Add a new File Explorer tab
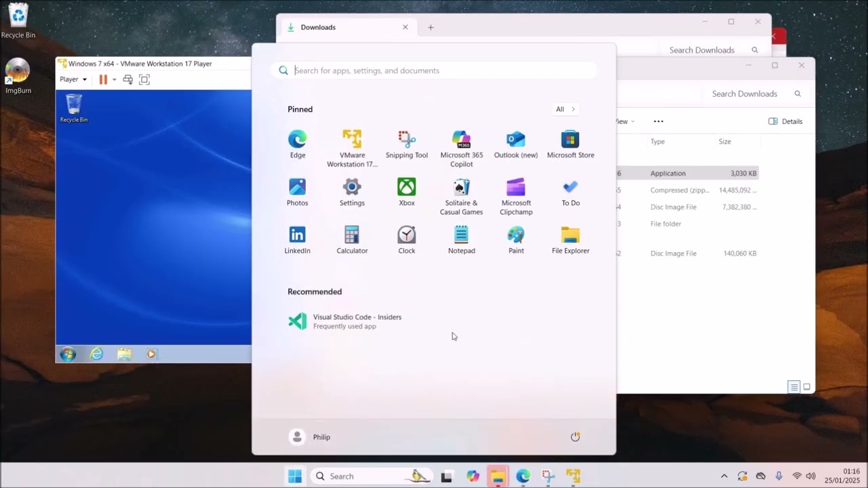The image size is (868, 488). [431, 27]
